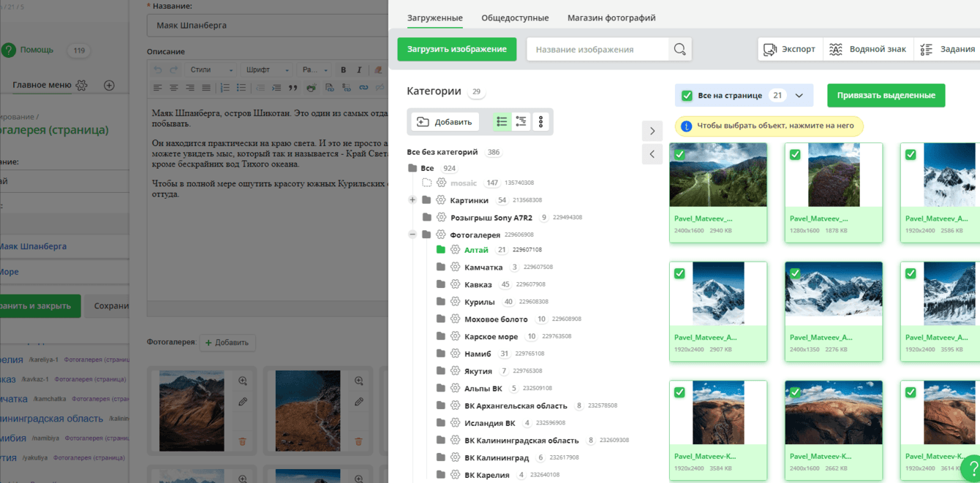
Task: Open the font size dropdown in editor
Action: [314, 70]
